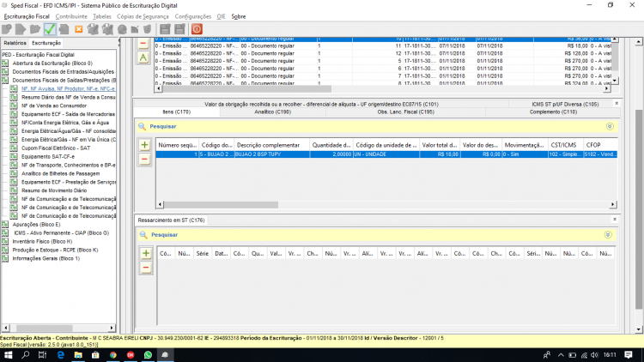The height and width of the screenshot is (362, 644).
Task: Open the Tabelas menu
Action: click(x=102, y=16)
